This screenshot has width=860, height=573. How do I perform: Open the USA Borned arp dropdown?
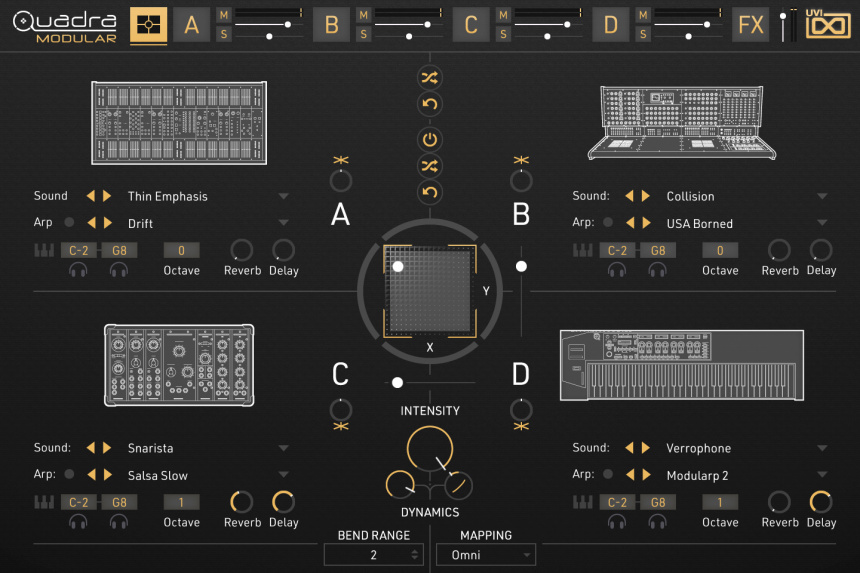(822, 222)
